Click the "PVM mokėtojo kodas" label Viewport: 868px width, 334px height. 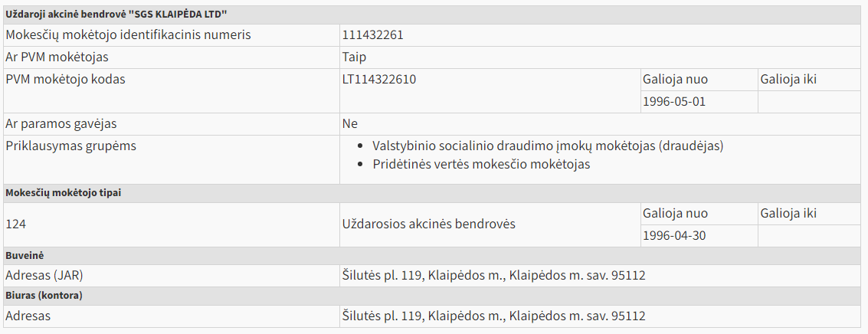coord(65,80)
